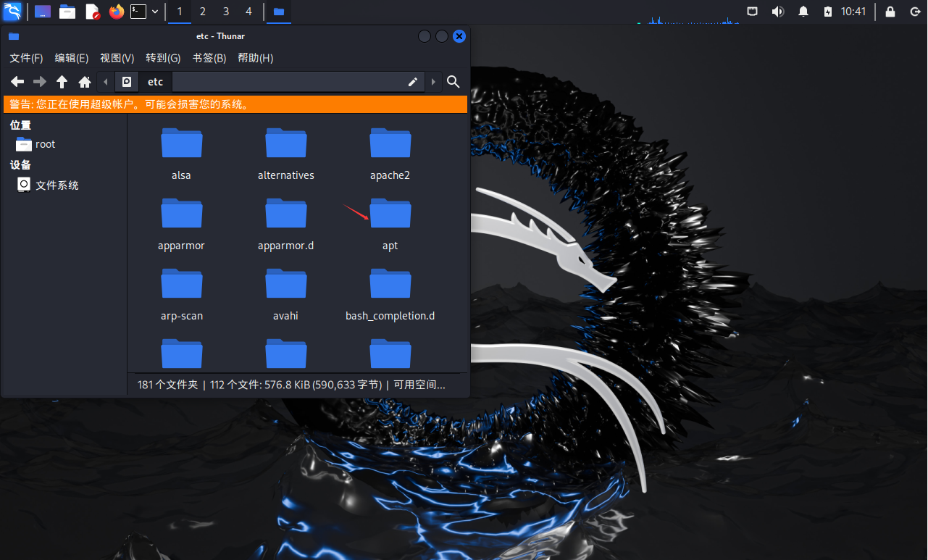Click the status bar file count text
This screenshot has width=928, height=560.
[291, 385]
